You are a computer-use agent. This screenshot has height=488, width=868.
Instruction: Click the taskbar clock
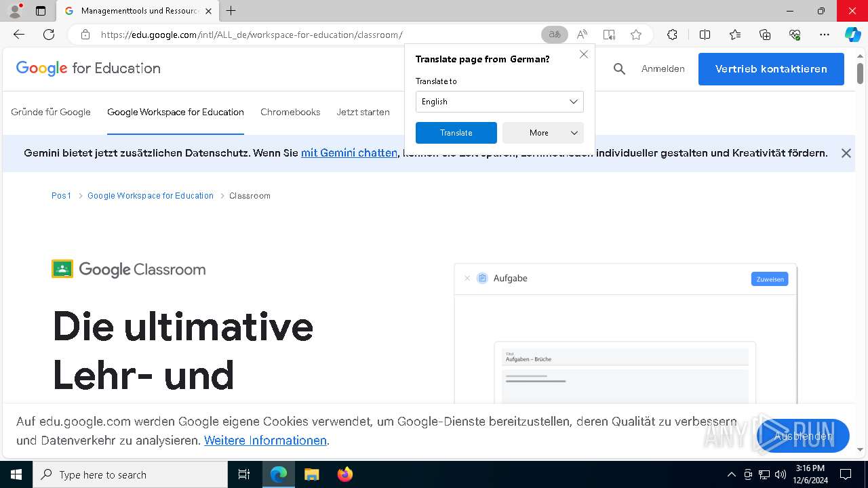click(x=810, y=474)
